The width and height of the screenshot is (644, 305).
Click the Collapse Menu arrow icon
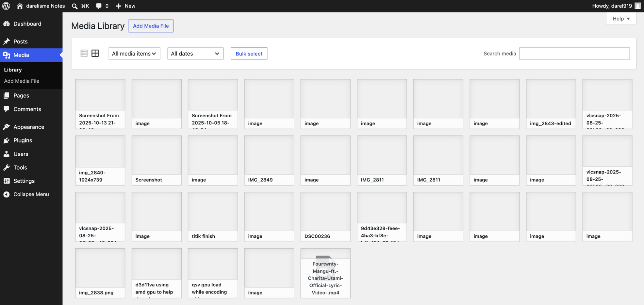pyautogui.click(x=6, y=194)
